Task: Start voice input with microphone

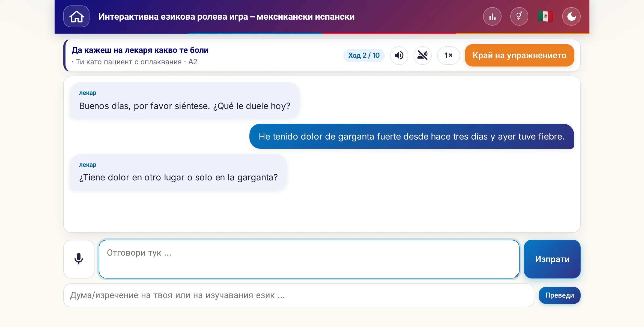Action: coord(79,259)
